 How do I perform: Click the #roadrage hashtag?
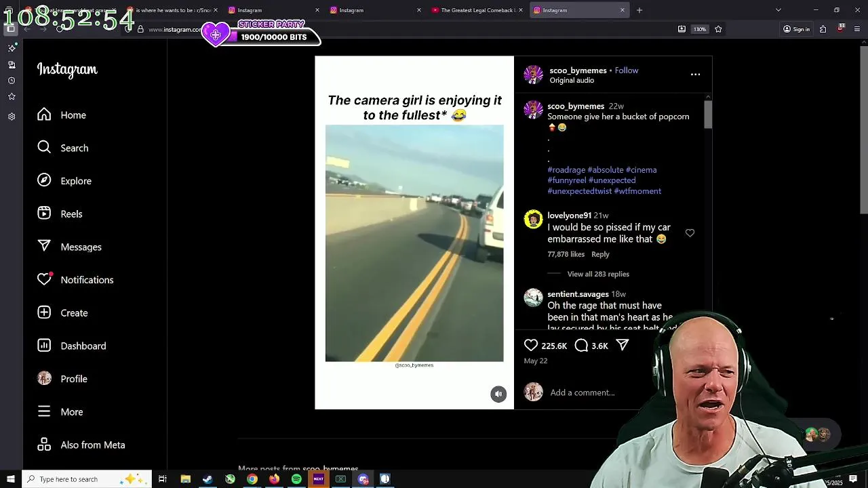tap(566, 170)
